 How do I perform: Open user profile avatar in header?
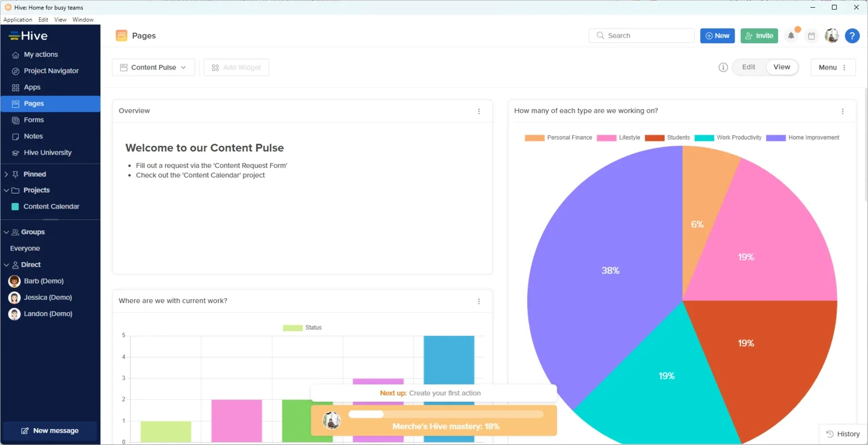(832, 36)
